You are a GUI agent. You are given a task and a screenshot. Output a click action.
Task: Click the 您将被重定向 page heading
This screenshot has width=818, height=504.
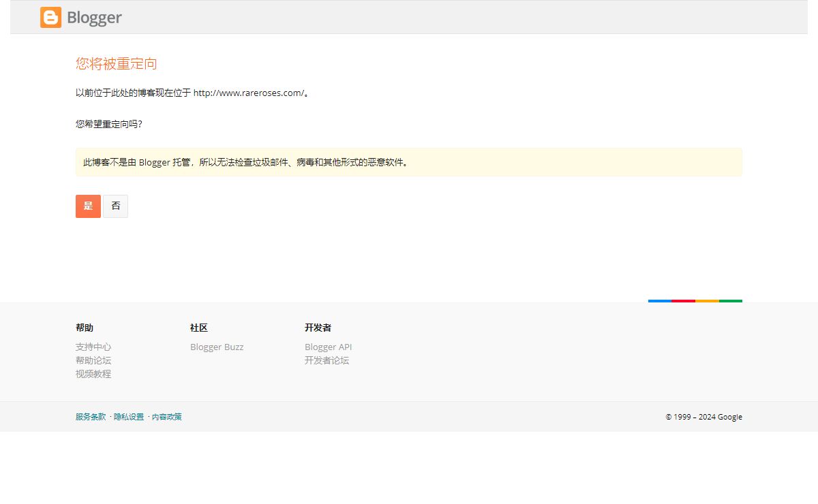117,64
